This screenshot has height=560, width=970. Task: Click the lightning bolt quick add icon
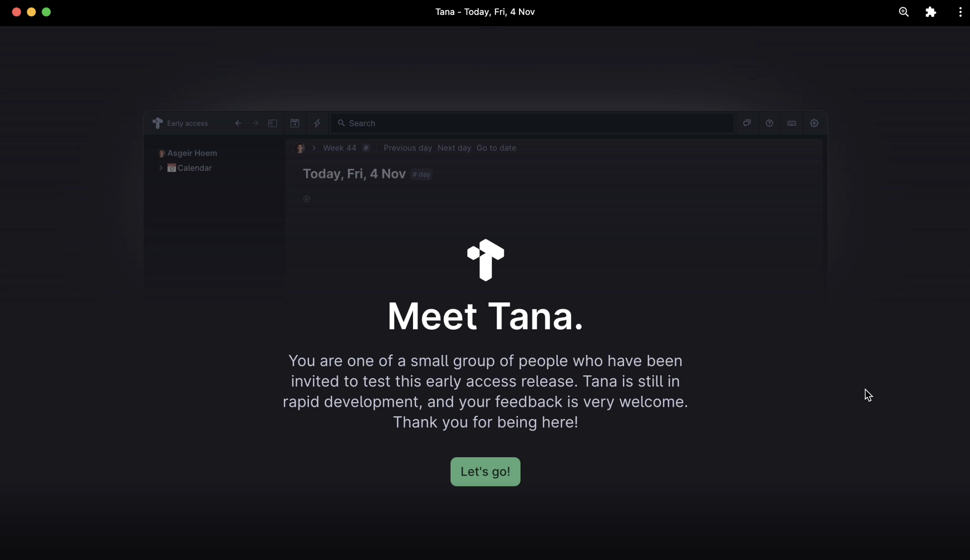click(x=317, y=123)
